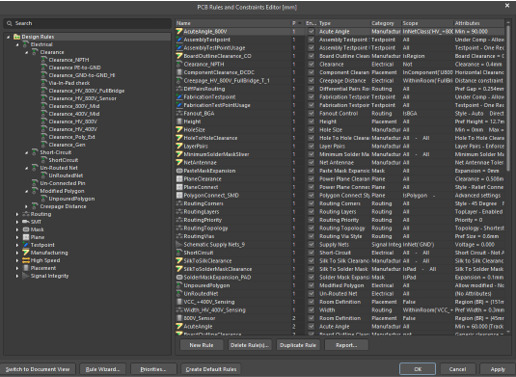Click the FabricationTestpoint rule icon
The height and width of the screenshot is (377, 516).
click(179, 97)
